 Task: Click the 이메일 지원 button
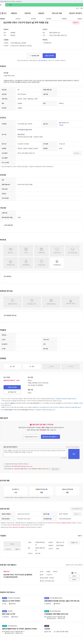pos(12,392)
